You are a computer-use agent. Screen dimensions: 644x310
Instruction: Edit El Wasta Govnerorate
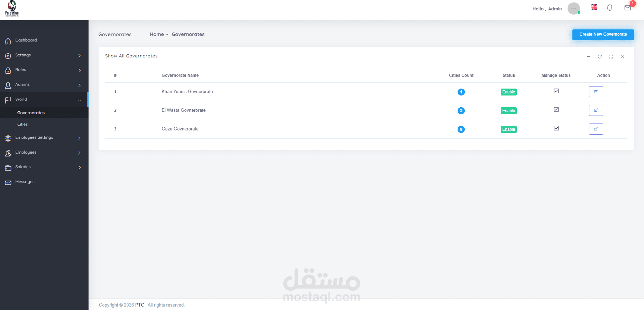596,110
